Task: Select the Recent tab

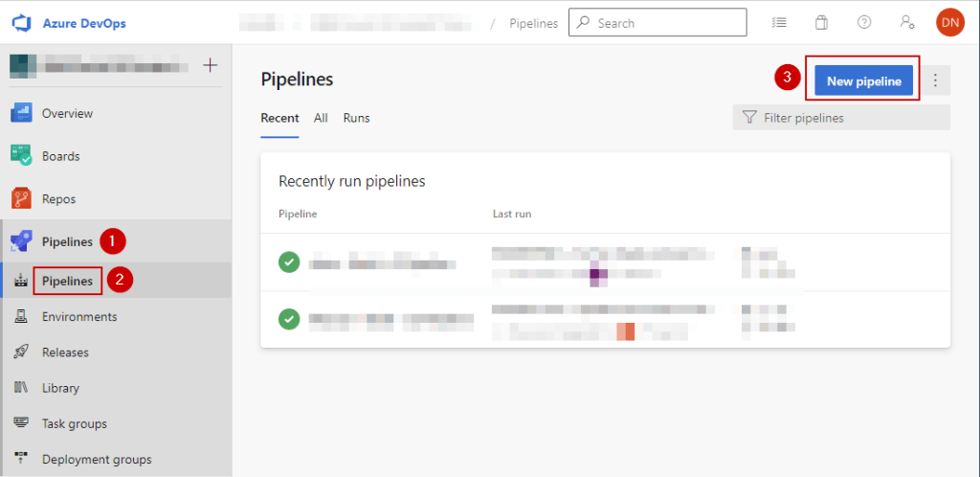Action: (x=278, y=118)
